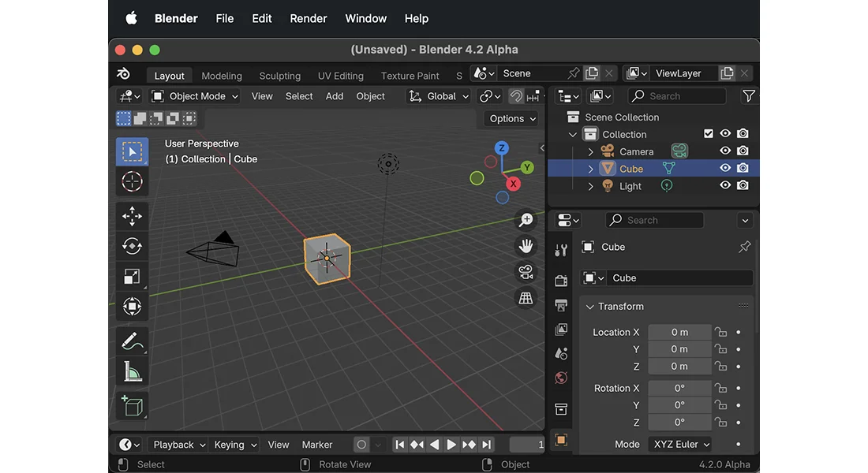This screenshot has height=473, width=868.
Task: Open the Global orientation dropdown
Action: 439,96
